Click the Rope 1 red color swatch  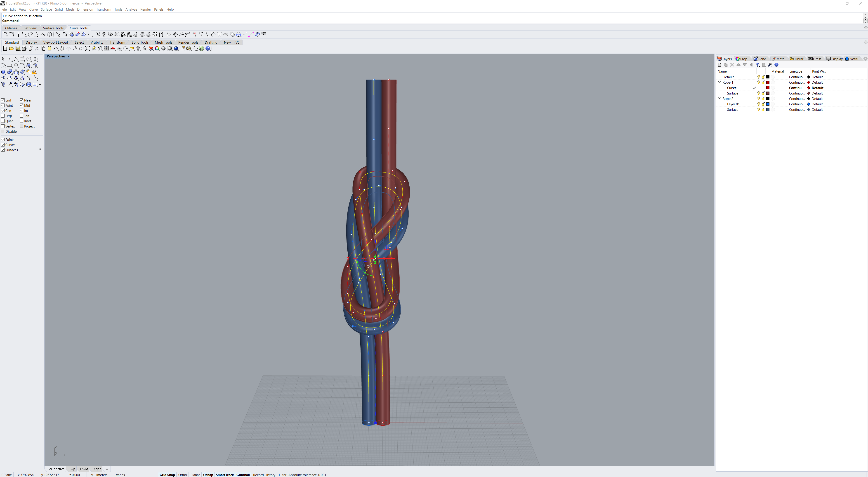[768, 82]
